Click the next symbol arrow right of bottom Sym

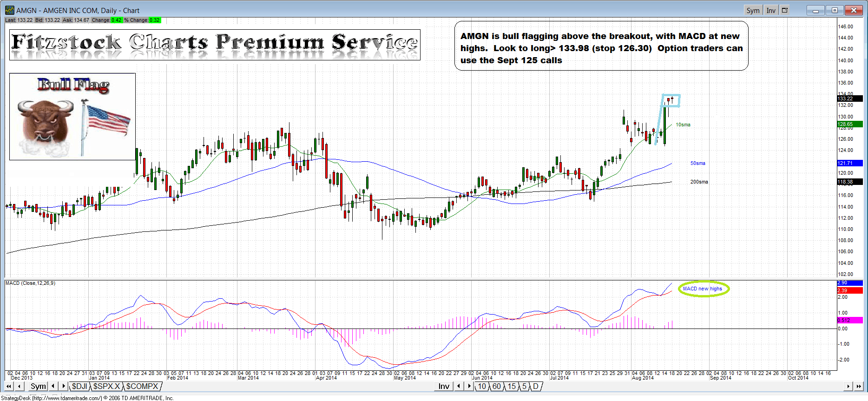tap(64, 386)
